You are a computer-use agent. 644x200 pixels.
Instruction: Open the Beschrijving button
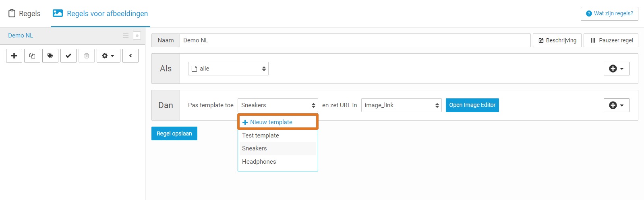(x=557, y=40)
